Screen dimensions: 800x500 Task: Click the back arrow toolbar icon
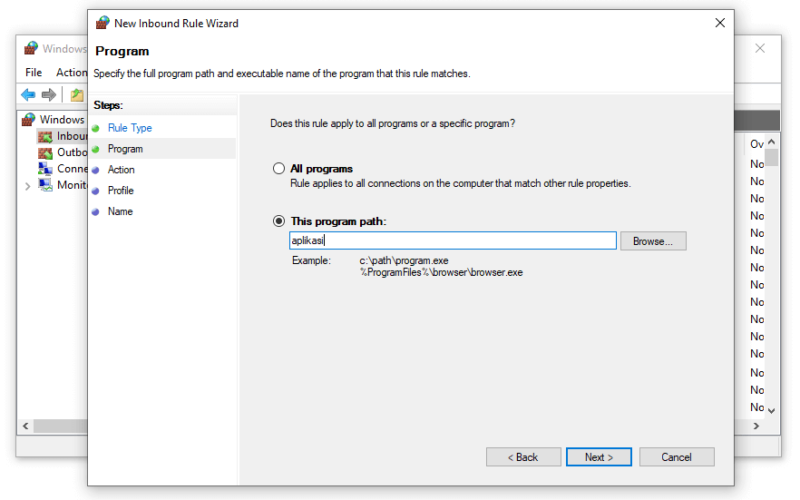point(28,94)
